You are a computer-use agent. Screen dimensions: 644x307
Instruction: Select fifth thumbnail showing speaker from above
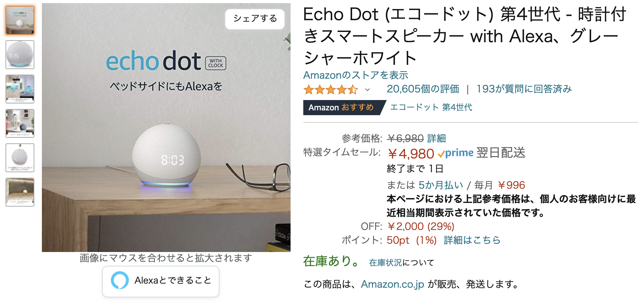20,158
